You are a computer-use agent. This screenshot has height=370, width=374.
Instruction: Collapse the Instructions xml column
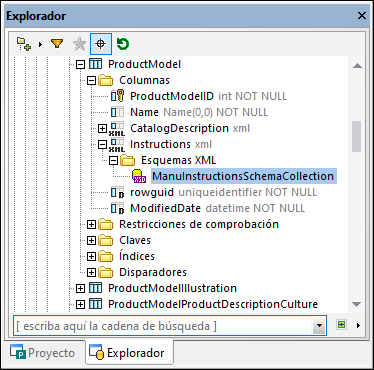[x=102, y=144]
